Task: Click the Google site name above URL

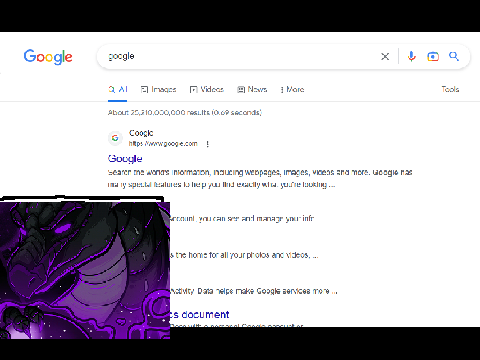Action: click(141, 133)
